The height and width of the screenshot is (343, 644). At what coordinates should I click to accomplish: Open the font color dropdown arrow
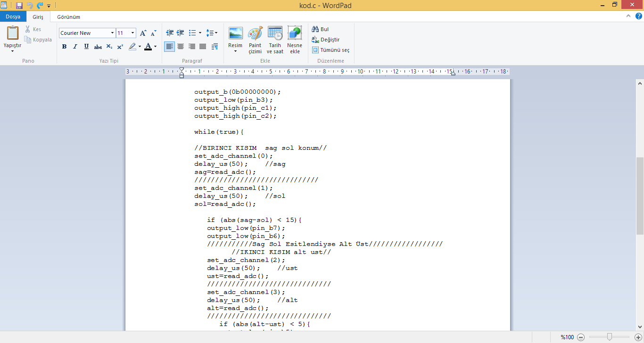click(156, 47)
